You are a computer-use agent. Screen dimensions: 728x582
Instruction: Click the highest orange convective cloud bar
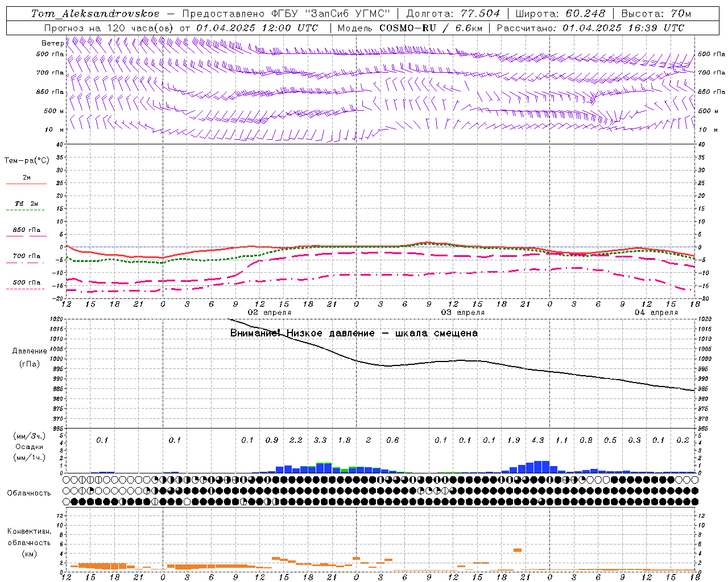[518, 550]
